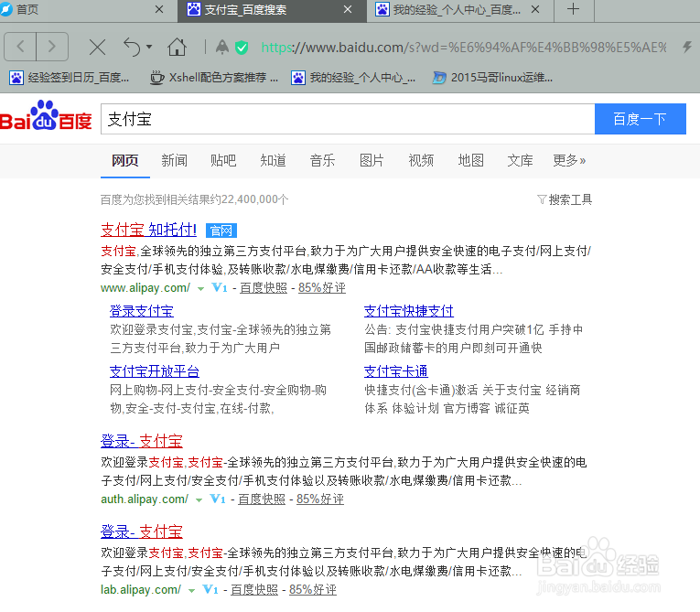Click the browser forward arrow button
700x612 pixels.
pyautogui.click(x=52, y=47)
